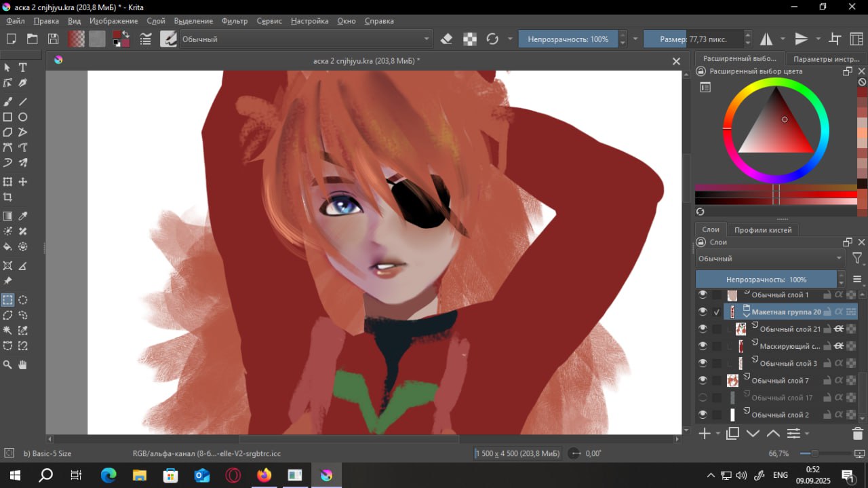
Task: Adjust brush size slider Размер
Action: click(x=693, y=39)
